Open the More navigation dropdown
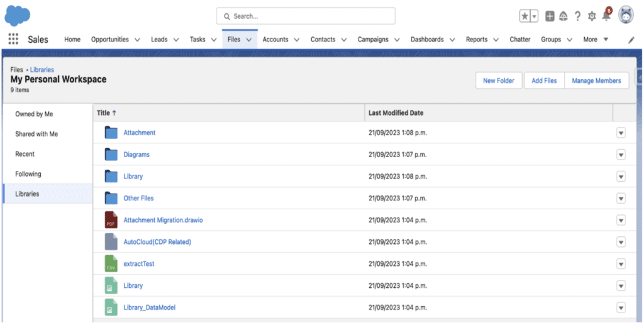This screenshot has height=325, width=644. 596,40
